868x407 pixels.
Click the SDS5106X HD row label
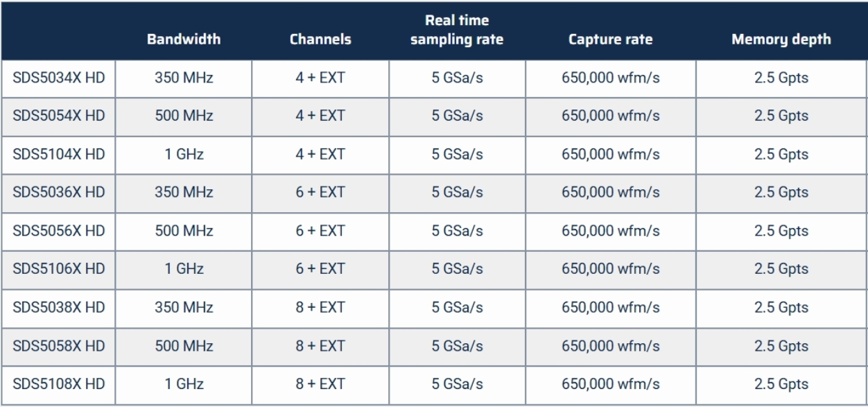(59, 268)
